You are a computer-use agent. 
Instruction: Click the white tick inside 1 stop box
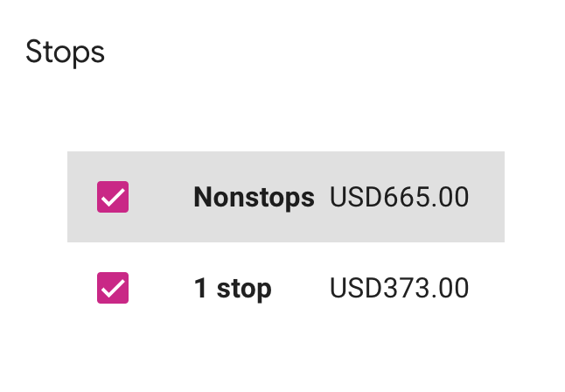pyautogui.click(x=113, y=289)
